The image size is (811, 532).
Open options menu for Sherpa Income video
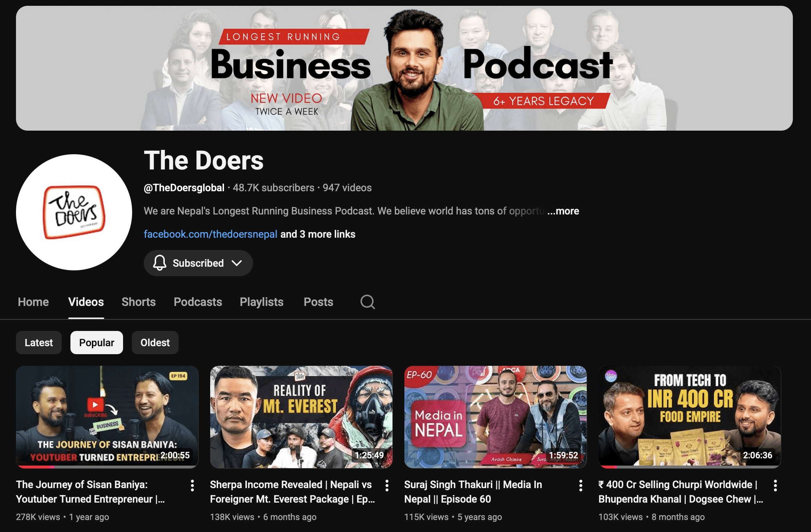pos(387,486)
